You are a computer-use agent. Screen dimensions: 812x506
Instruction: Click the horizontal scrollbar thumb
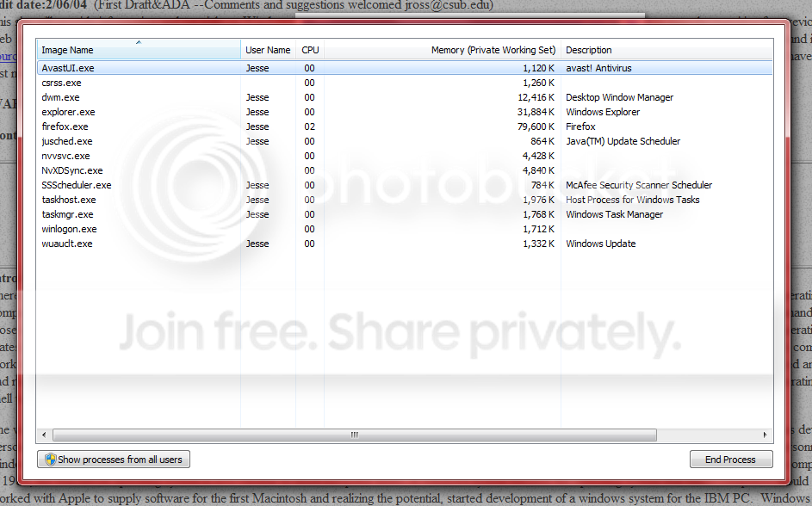(x=355, y=435)
